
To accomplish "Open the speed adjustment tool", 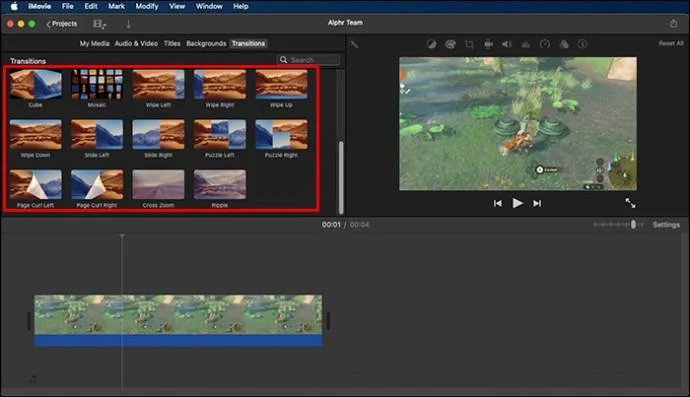I will [545, 44].
